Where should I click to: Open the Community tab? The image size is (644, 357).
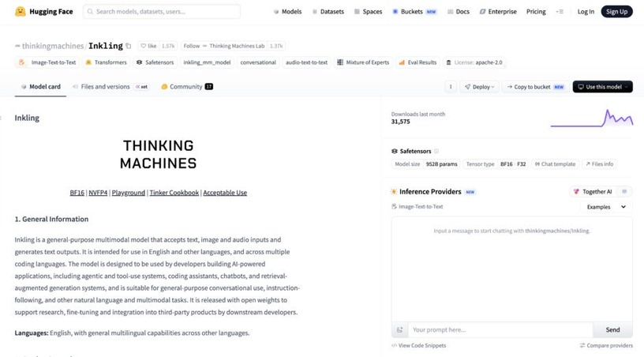click(x=187, y=87)
